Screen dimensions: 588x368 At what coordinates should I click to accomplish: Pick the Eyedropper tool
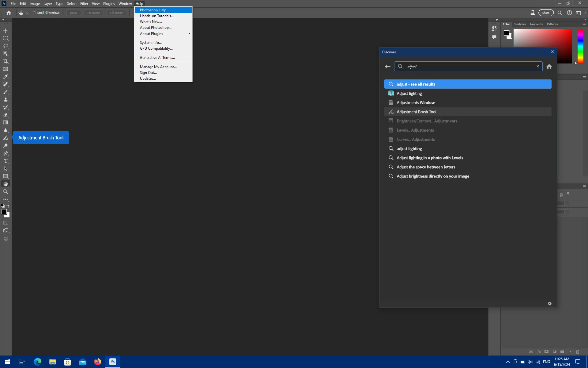(x=6, y=77)
